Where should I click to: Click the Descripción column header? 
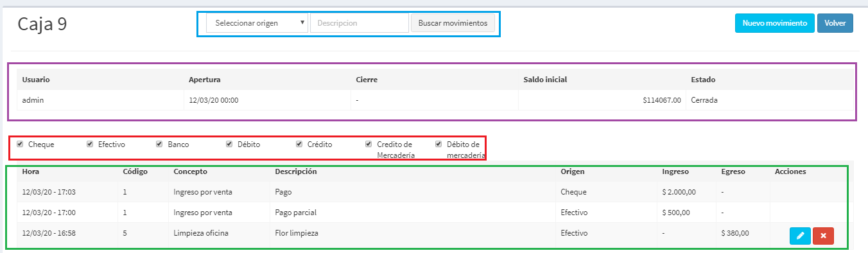(x=296, y=171)
